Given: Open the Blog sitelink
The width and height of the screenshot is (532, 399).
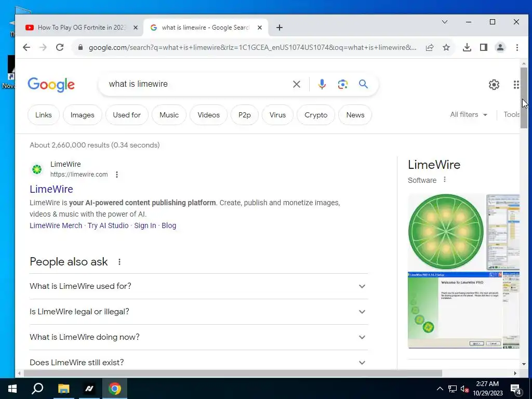Looking at the screenshot, I should (169, 225).
